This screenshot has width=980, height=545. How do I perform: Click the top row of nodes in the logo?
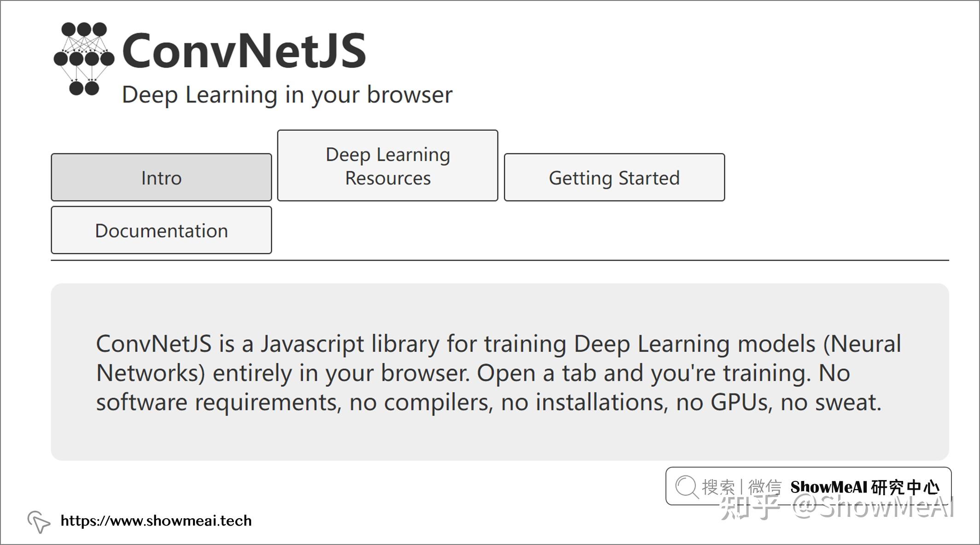pos(84,30)
